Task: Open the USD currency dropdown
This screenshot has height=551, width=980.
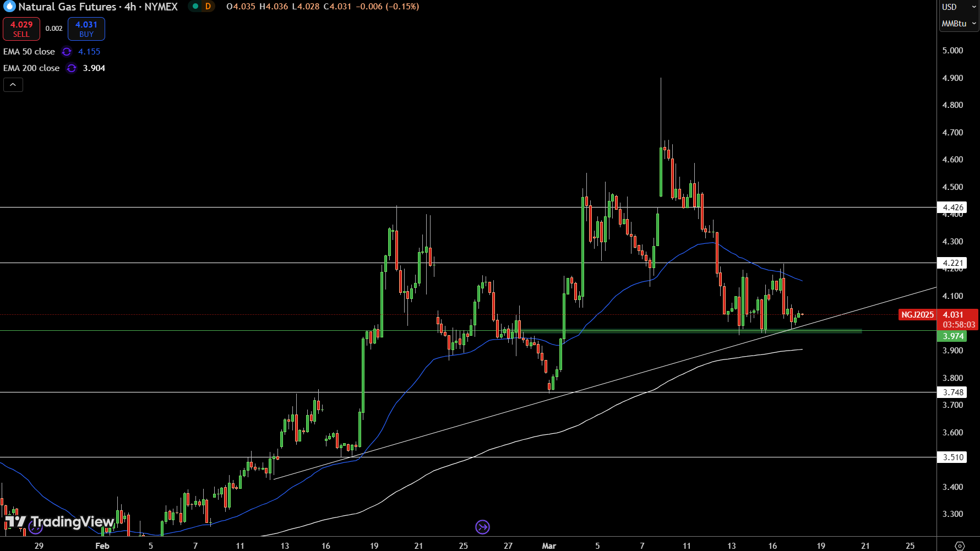Action: coord(958,7)
